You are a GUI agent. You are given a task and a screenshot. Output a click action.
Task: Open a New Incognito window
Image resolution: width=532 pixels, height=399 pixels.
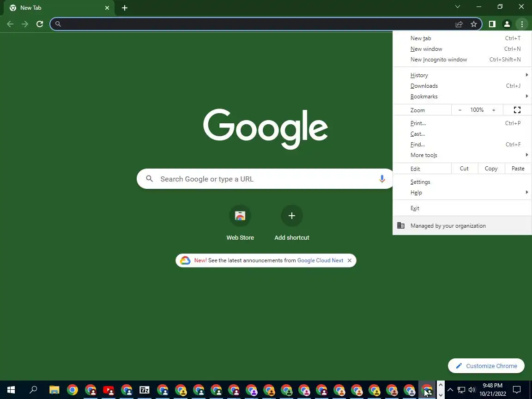[462, 60]
